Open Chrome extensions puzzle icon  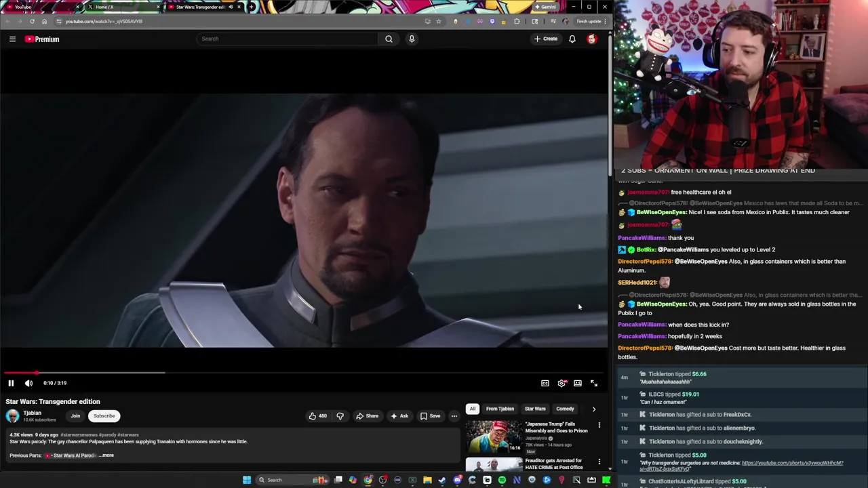pyautogui.click(x=517, y=21)
